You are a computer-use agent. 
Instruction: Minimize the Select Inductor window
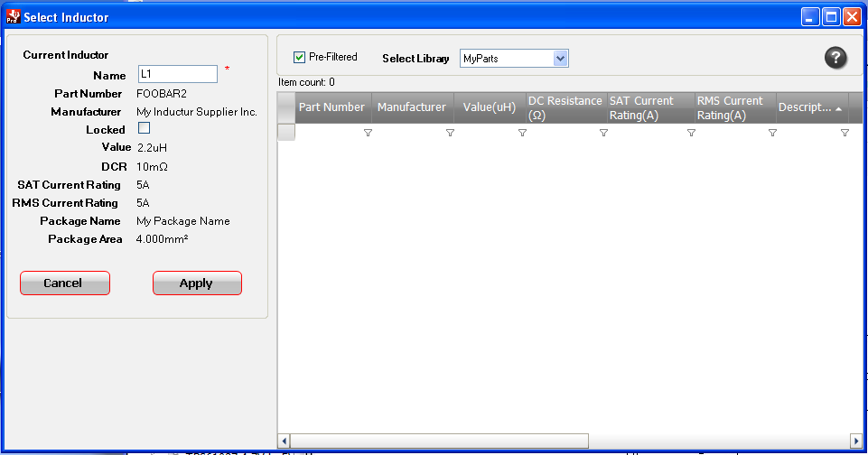(x=810, y=17)
